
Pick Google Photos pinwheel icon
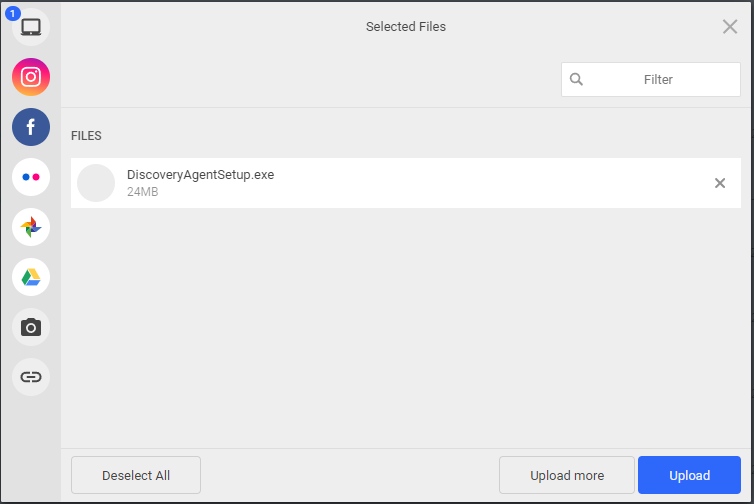31,227
